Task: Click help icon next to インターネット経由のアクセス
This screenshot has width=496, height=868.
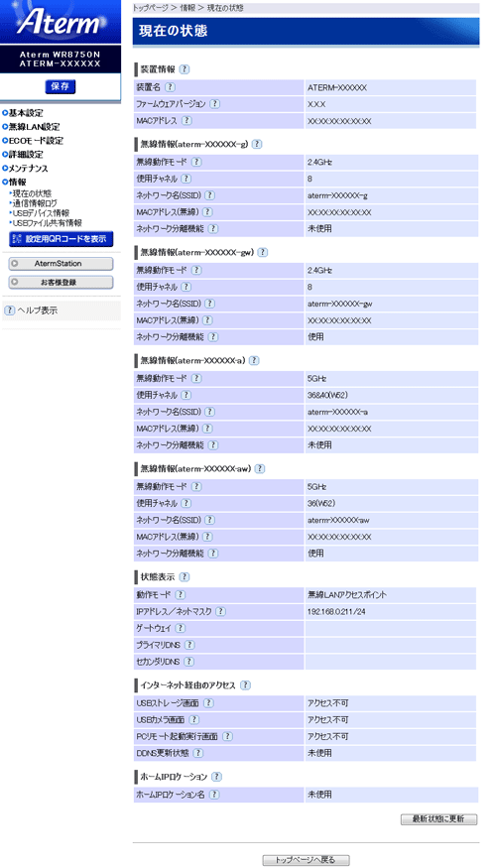Action: [x=246, y=685]
